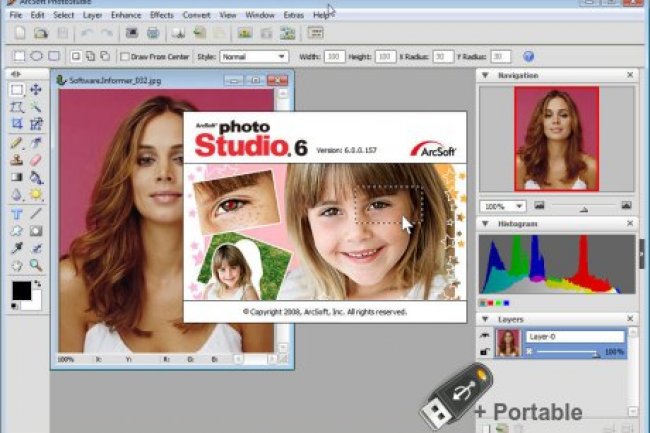
Task: Open the Effects menu
Action: click(x=161, y=16)
